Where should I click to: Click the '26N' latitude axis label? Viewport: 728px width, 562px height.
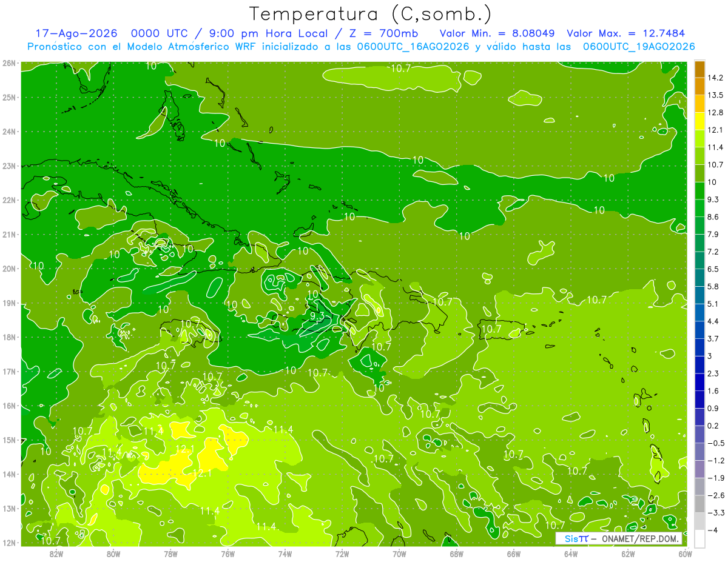9,63
